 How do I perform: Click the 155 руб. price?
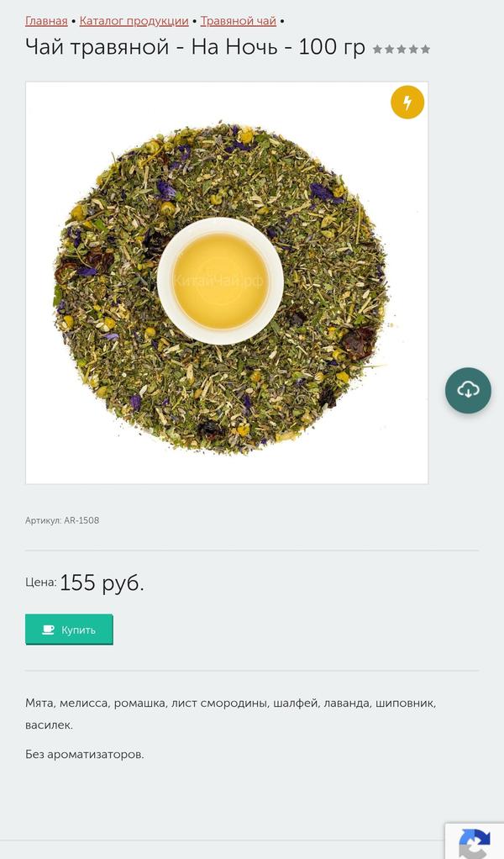(102, 583)
